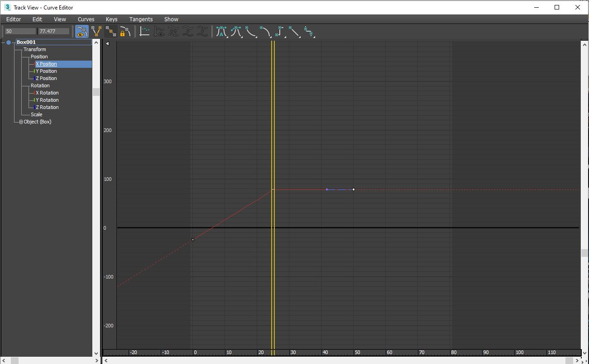Toggle the blue indicator beside Box001
The image size is (589, 364).
point(8,42)
